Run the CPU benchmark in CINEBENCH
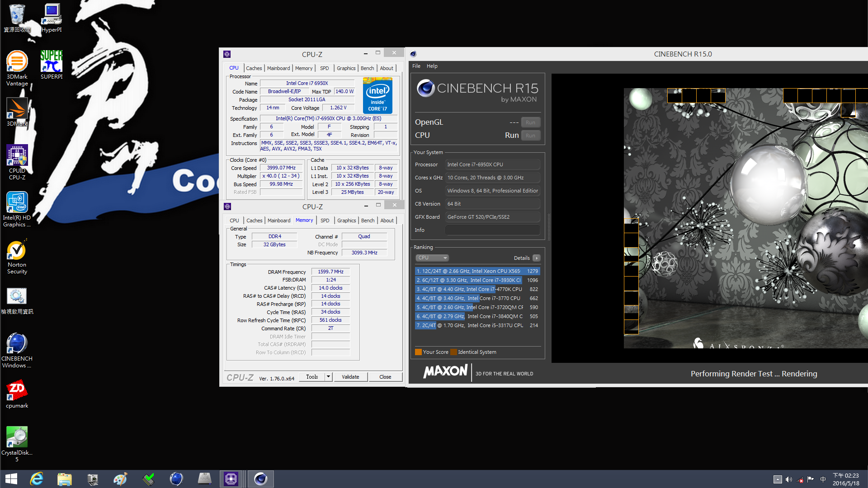 point(530,136)
